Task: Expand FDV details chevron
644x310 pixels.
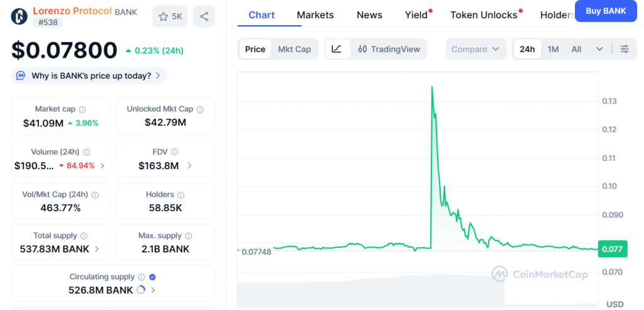Action: (189, 166)
